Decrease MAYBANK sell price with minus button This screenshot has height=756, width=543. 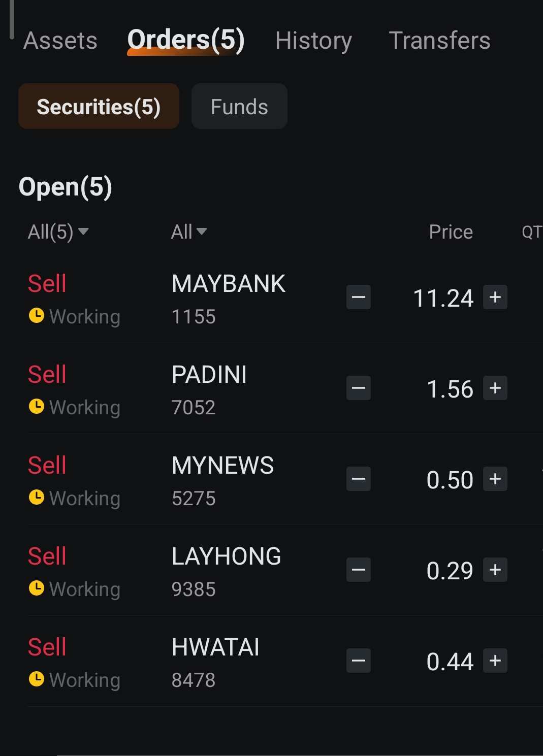pos(358,297)
